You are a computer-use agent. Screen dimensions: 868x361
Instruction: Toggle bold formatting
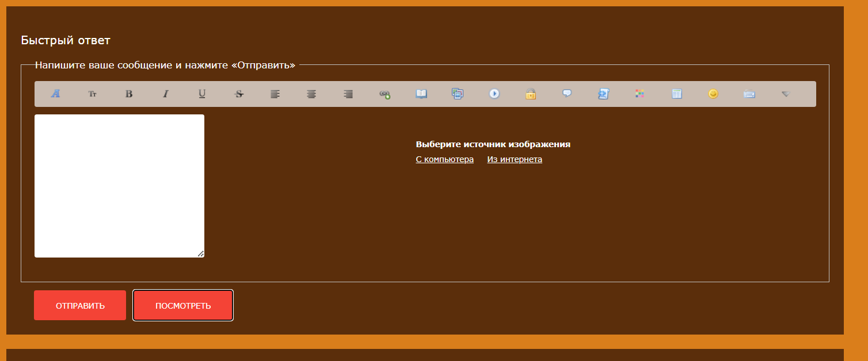click(x=129, y=94)
